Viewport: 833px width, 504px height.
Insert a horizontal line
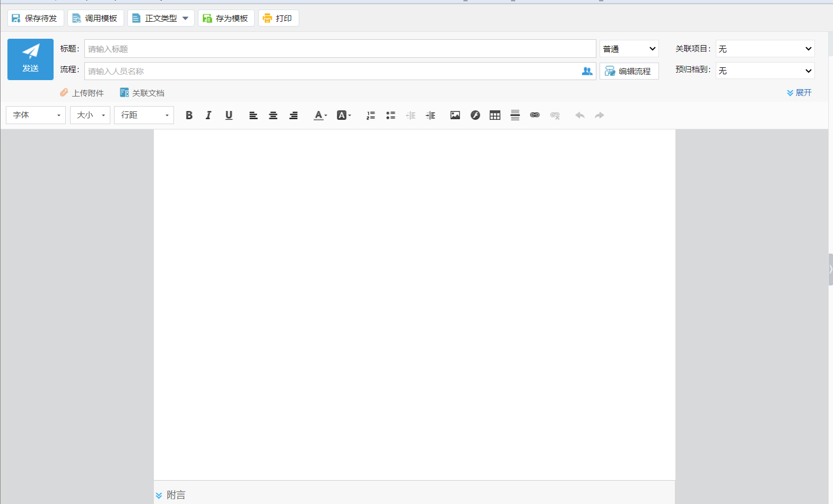click(515, 115)
